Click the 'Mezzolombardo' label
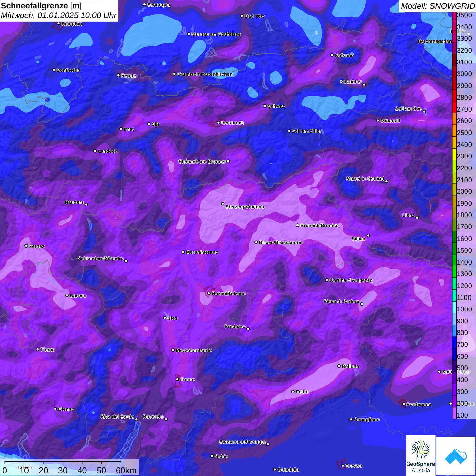 [x=194, y=350]
